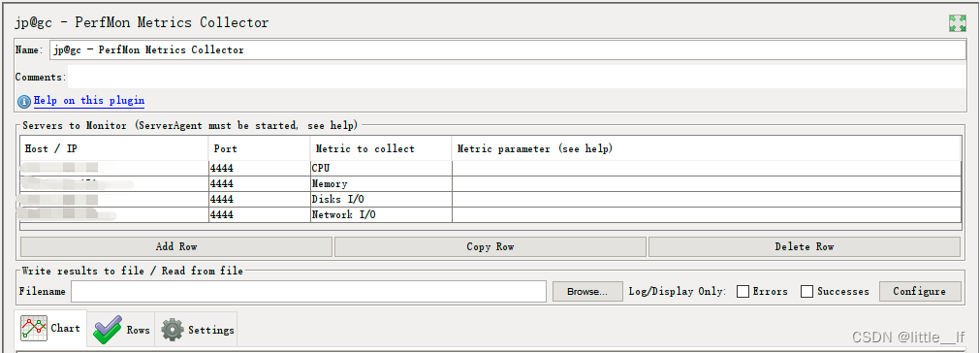Open the Chart tab

click(51, 328)
